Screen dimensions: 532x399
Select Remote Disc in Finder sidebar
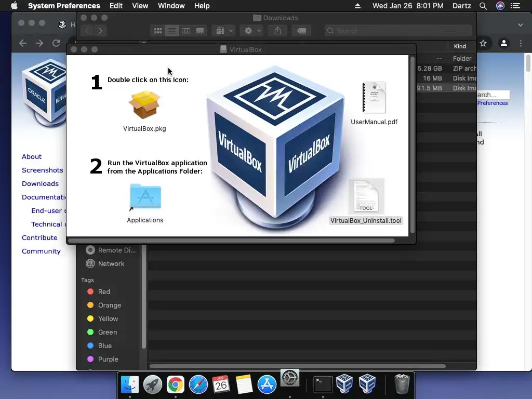tap(111, 250)
